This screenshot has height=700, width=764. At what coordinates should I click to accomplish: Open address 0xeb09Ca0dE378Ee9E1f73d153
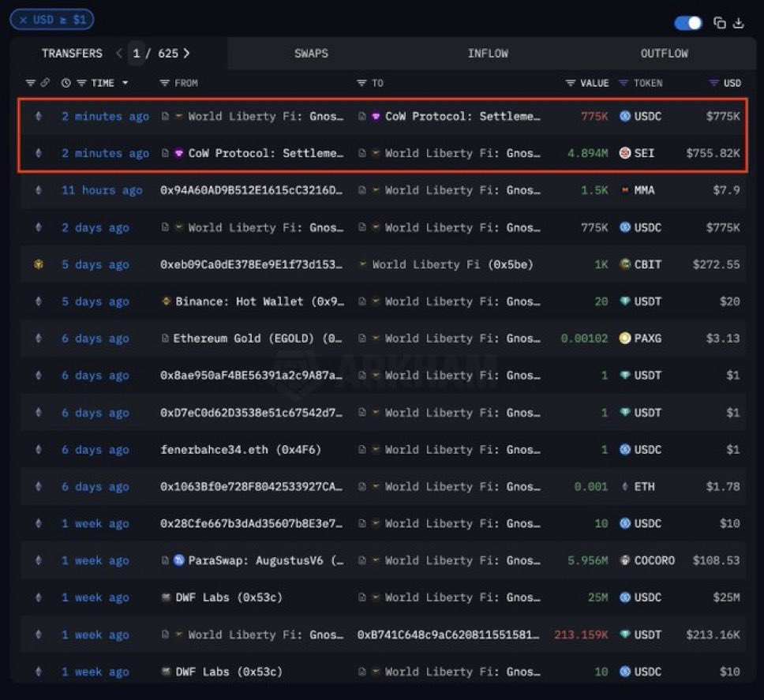pyautogui.click(x=252, y=264)
